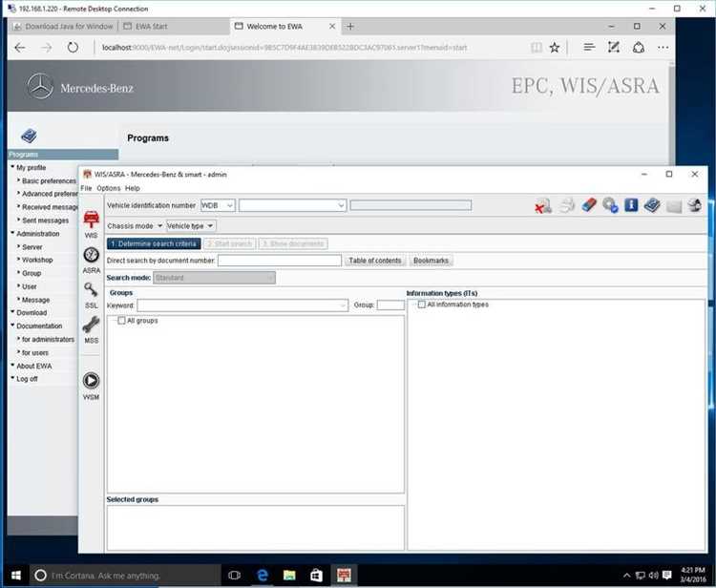Click the User administration link
Screen dimensions: 716x588
pos(30,286)
